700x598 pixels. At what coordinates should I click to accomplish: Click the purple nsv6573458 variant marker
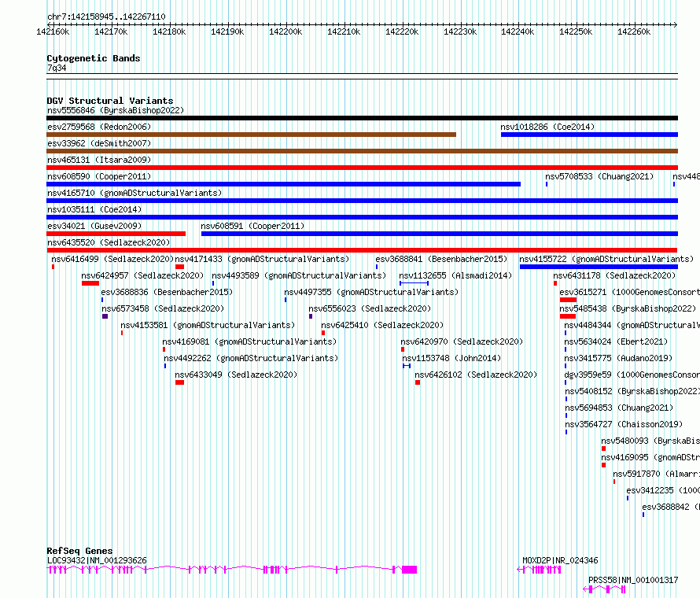coord(105,316)
